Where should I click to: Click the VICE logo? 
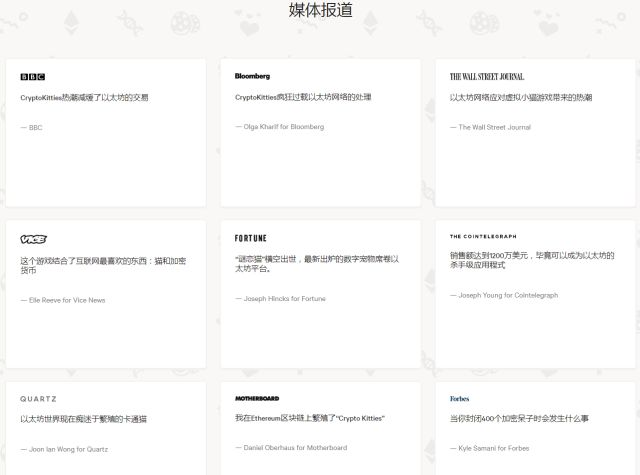click(x=33, y=239)
